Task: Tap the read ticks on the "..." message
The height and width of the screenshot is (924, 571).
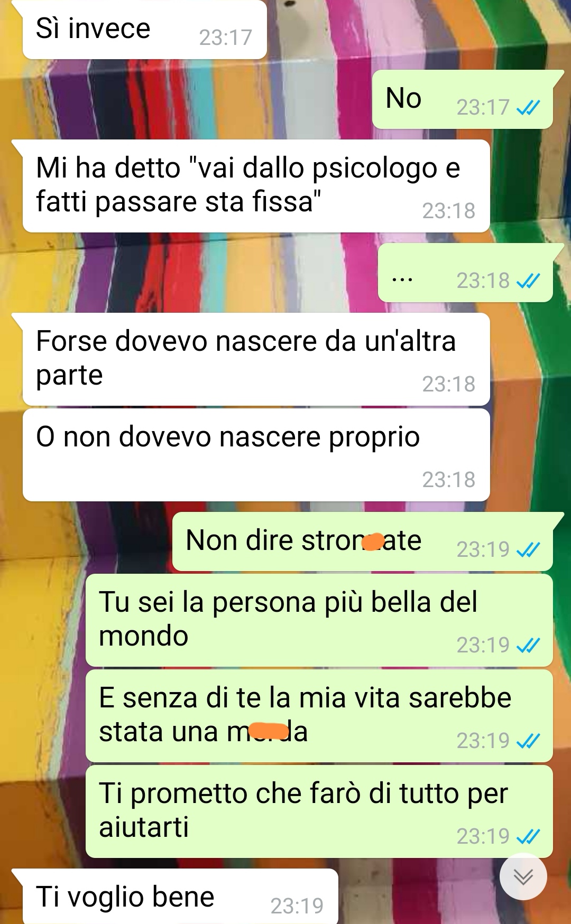Action: (x=528, y=281)
